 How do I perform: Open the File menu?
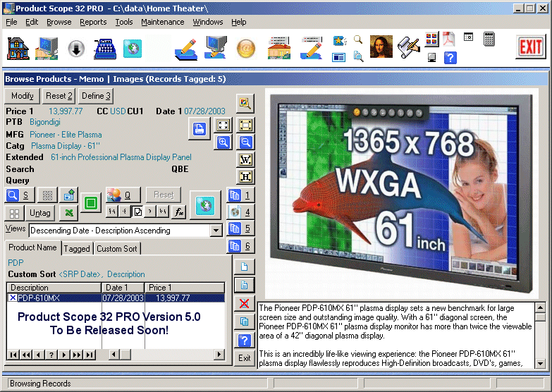[11, 22]
